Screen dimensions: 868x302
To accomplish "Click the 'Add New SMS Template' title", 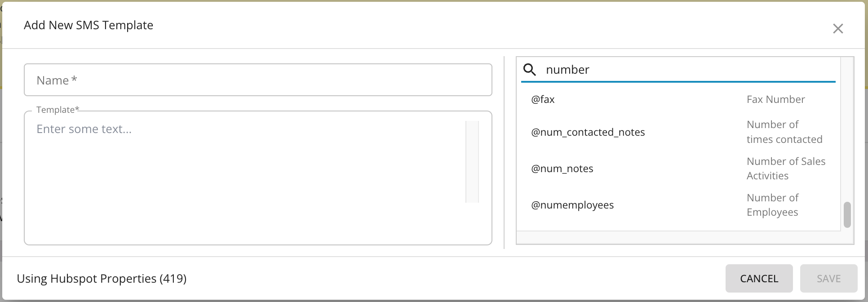I will coord(89,25).
